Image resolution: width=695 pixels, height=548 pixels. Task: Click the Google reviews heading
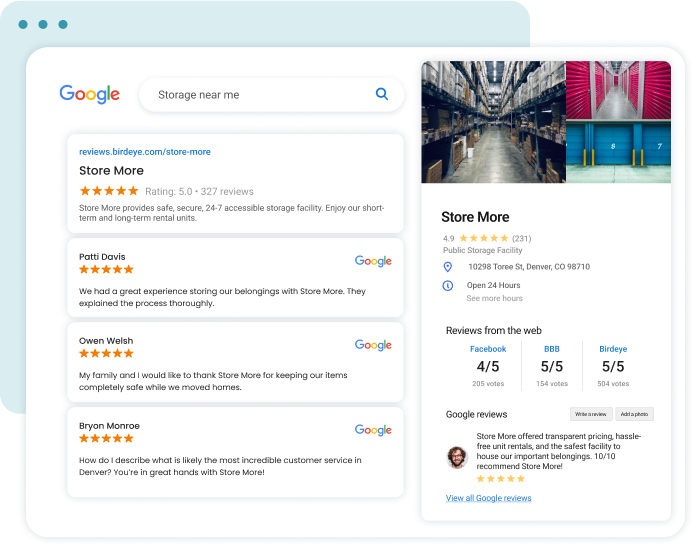point(476,415)
